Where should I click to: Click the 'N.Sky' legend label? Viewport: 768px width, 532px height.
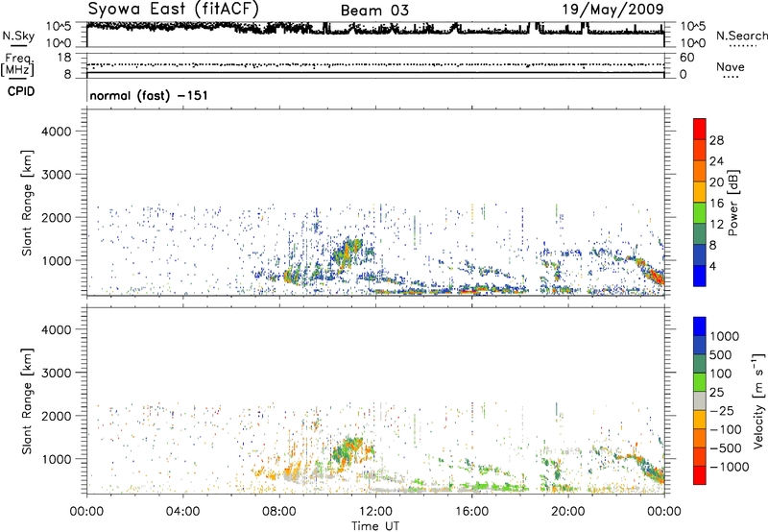[x=18, y=36]
